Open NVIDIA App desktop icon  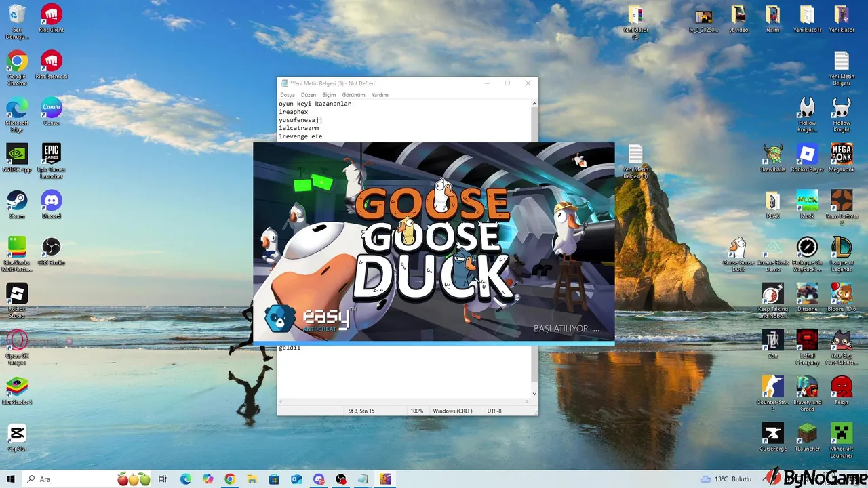click(x=17, y=158)
